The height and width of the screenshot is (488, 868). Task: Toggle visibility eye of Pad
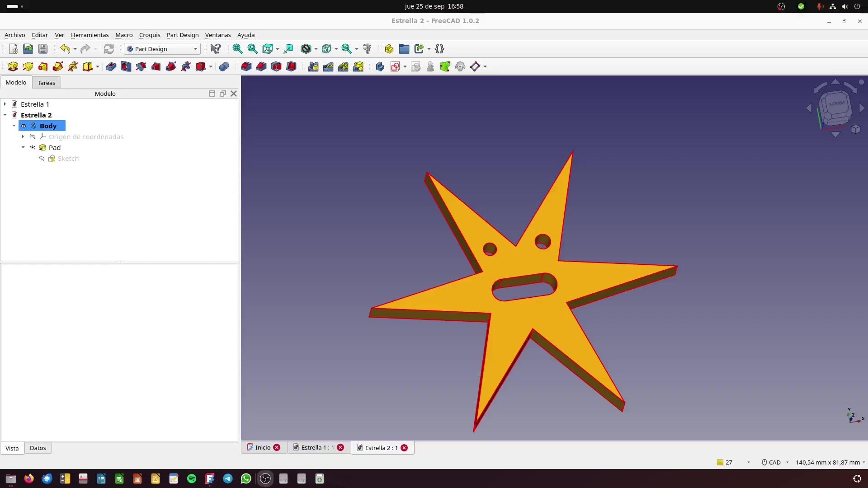point(33,148)
